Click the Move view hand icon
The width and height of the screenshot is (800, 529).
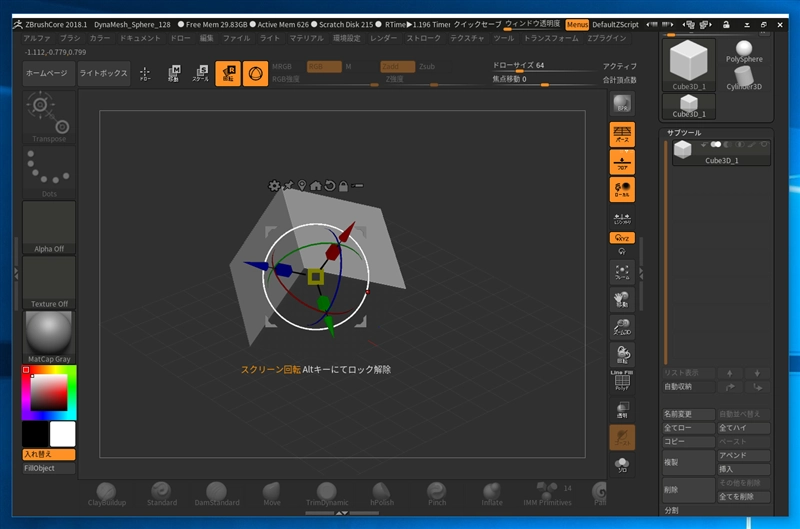coord(622,299)
